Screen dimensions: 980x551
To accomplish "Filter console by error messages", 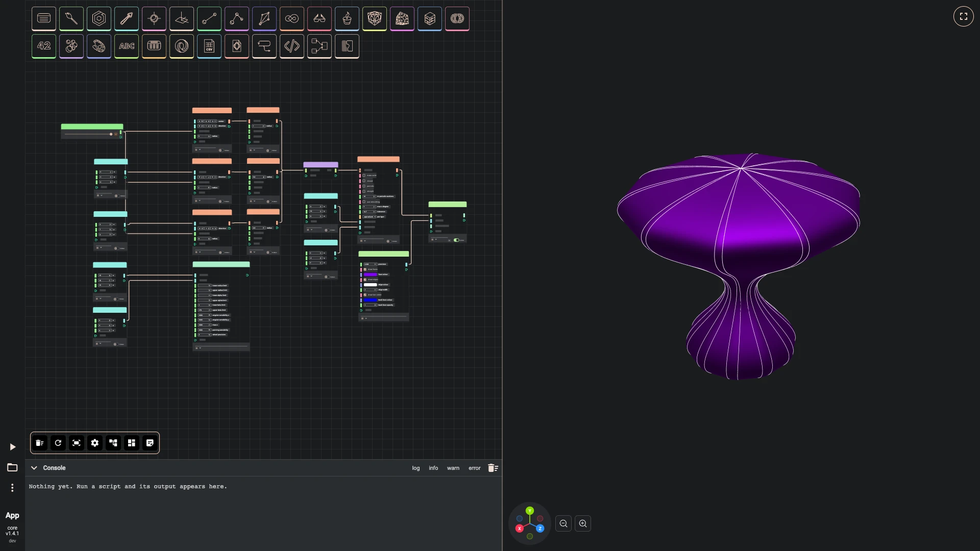I will pyautogui.click(x=475, y=468).
